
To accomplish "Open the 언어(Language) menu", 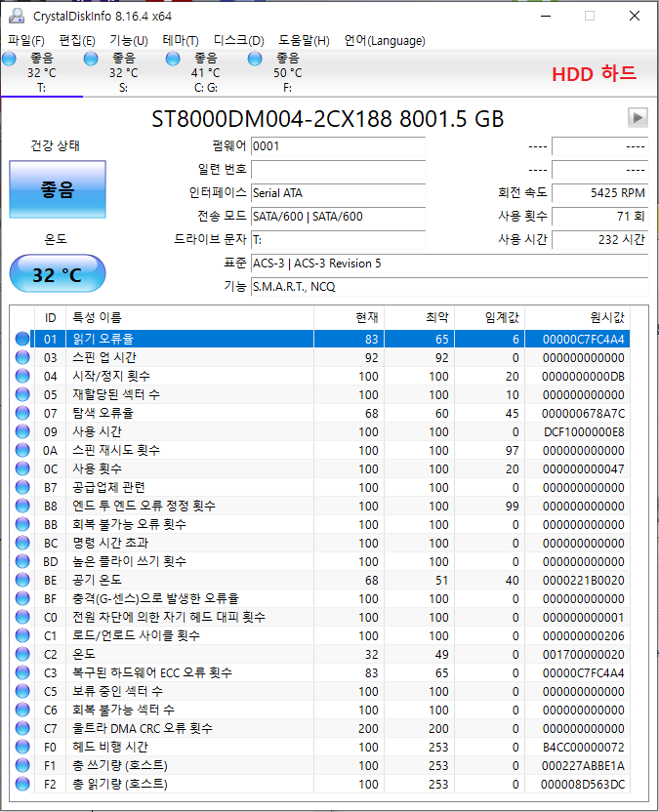I will pyautogui.click(x=385, y=40).
